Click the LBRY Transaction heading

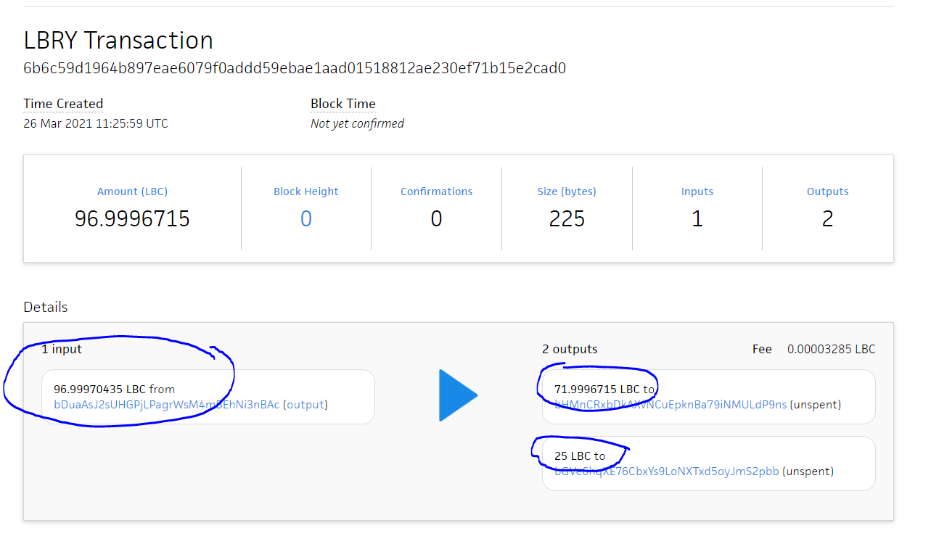pyautogui.click(x=118, y=40)
